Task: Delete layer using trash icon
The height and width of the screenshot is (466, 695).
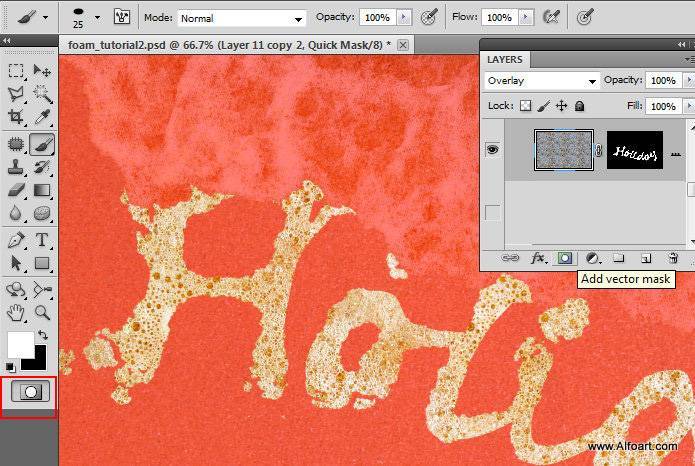Action: click(673, 258)
